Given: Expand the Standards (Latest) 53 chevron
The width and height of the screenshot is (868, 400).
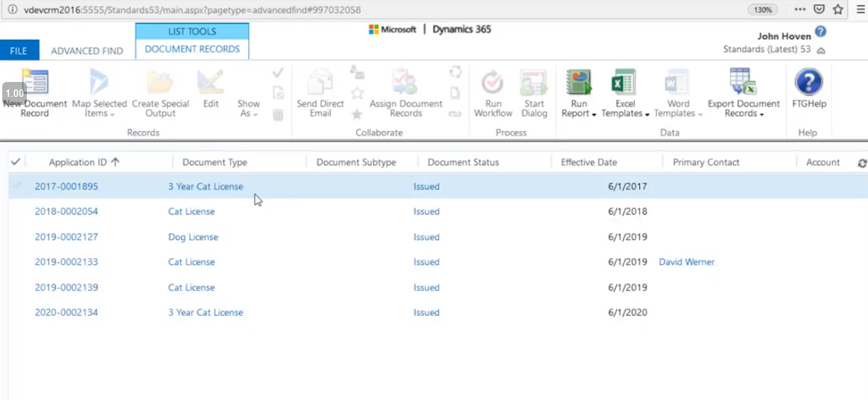Looking at the screenshot, I should [x=821, y=51].
